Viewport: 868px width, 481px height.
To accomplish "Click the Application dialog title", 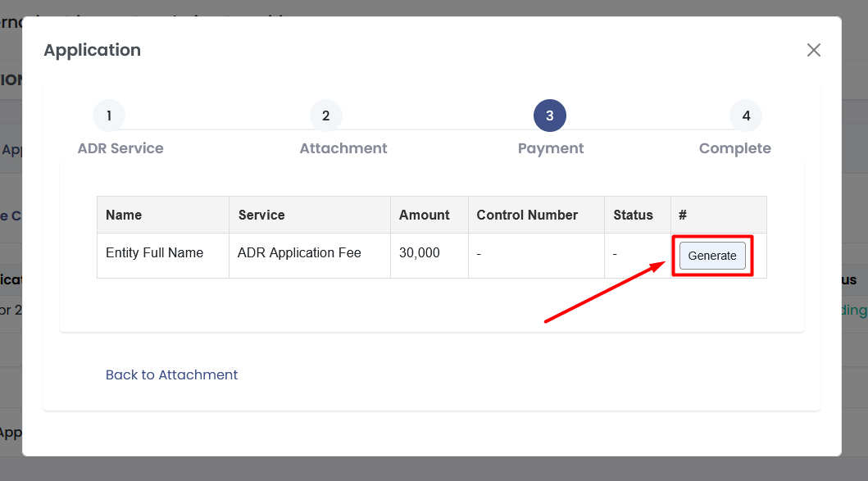I will coord(92,50).
